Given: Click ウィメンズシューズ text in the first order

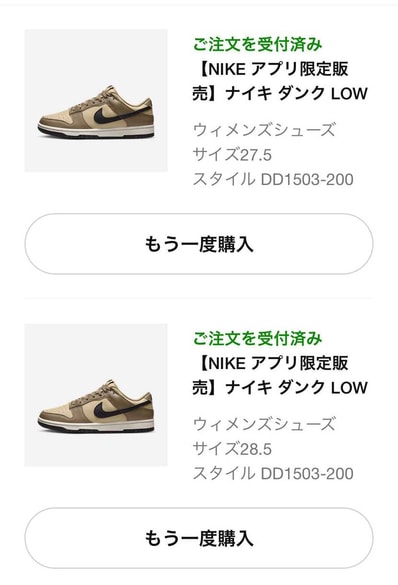Looking at the screenshot, I should (x=264, y=130).
